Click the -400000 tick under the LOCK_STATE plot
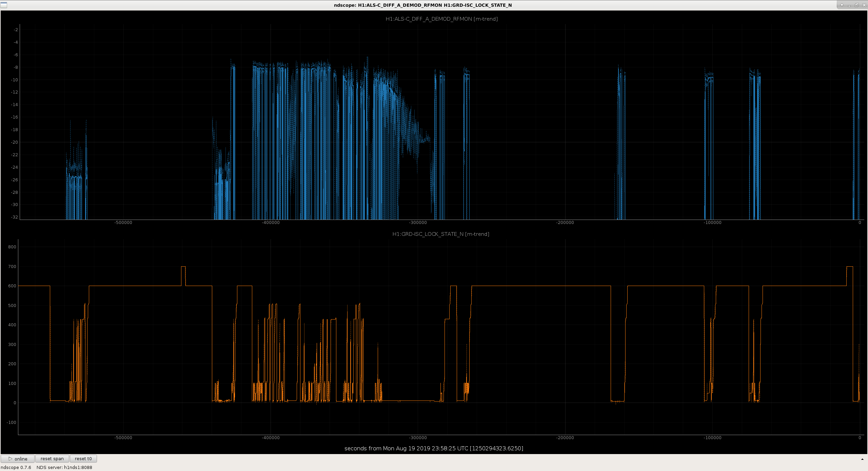This screenshot has height=471, width=868. (x=271, y=438)
